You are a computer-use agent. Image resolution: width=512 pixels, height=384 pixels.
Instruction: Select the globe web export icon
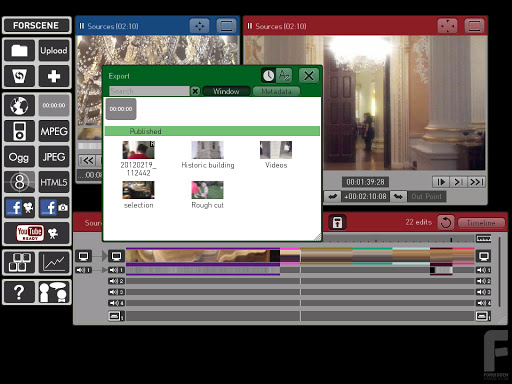[19, 106]
